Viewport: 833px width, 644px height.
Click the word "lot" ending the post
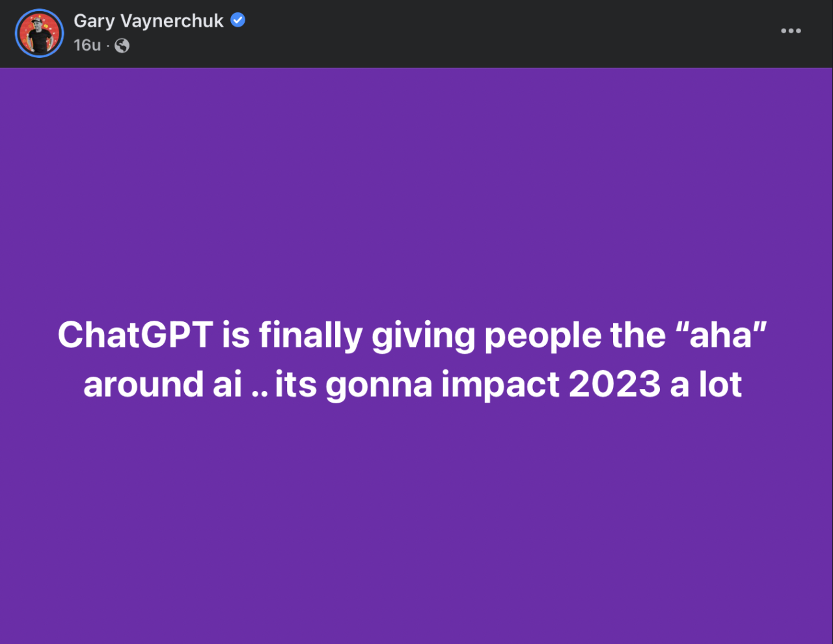tap(720, 384)
